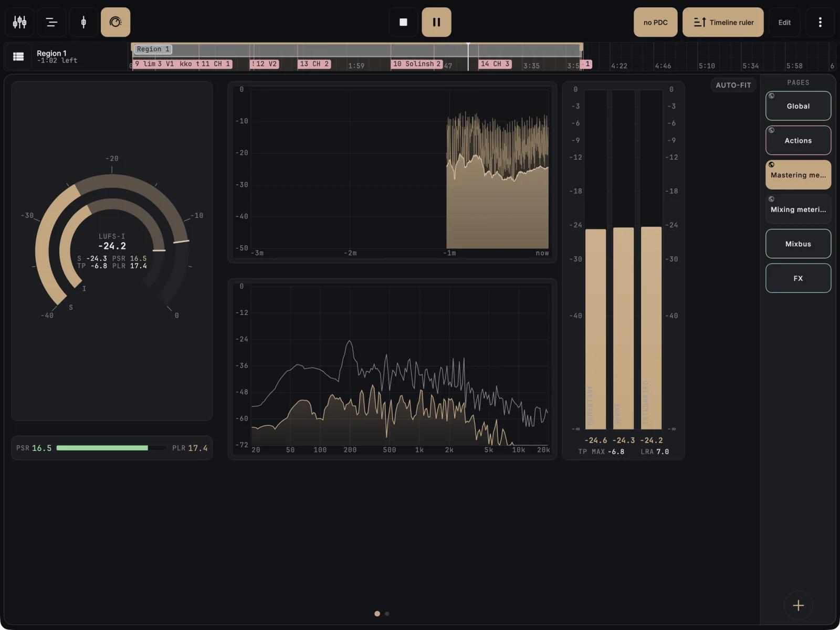Toggle the Timeline ruler button

coord(723,22)
